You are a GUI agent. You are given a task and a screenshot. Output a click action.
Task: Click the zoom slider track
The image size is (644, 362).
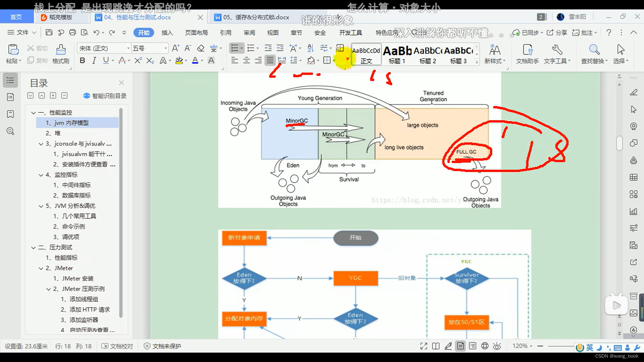561,346
